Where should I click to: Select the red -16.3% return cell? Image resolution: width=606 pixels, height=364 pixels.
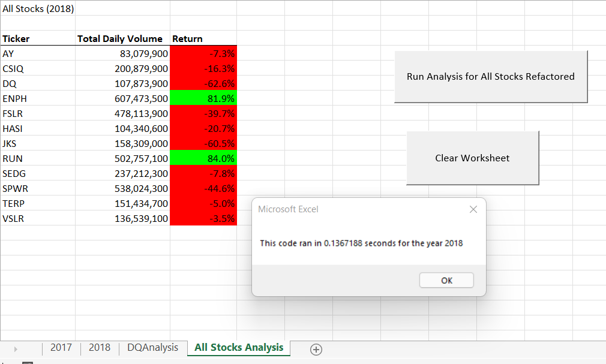pos(203,68)
